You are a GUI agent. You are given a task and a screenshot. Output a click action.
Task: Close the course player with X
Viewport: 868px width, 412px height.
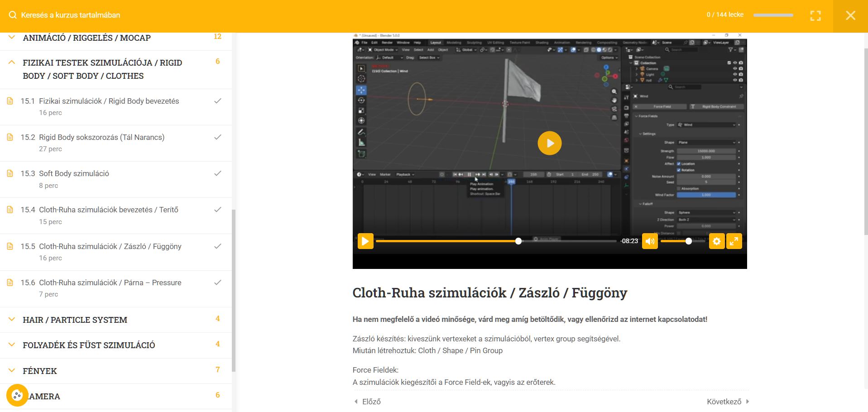850,15
